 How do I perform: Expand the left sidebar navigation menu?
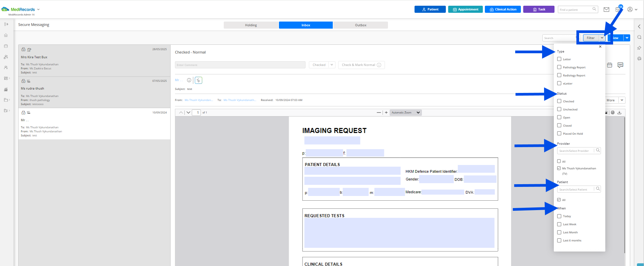(6, 24)
